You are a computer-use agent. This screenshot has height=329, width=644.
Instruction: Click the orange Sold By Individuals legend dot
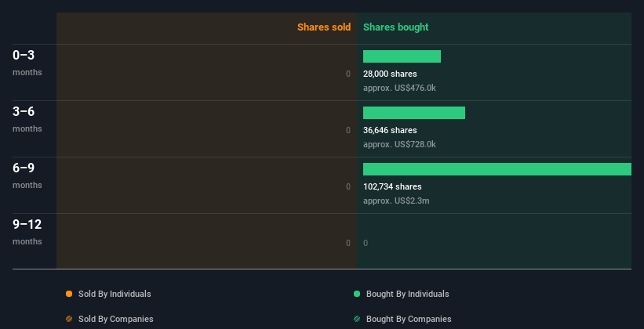pyautogui.click(x=69, y=294)
